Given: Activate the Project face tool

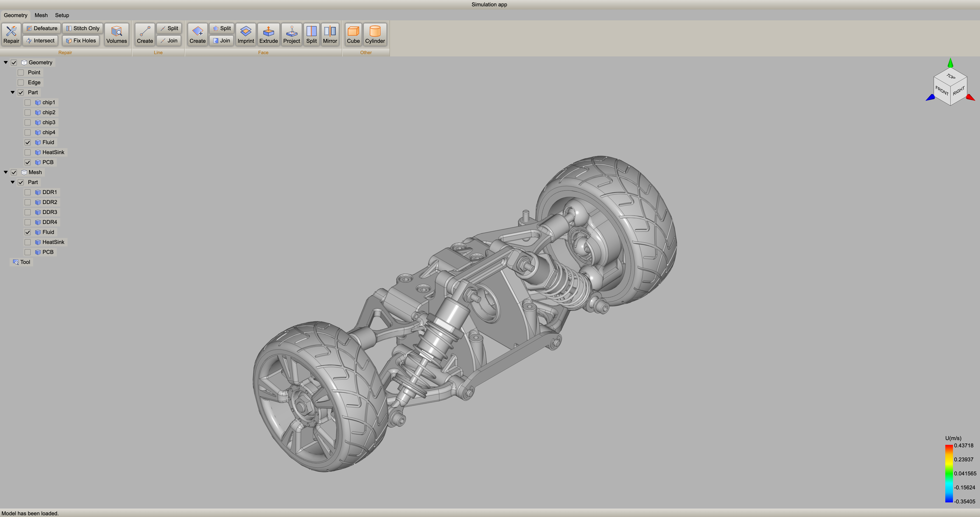Looking at the screenshot, I should tap(292, 34).
